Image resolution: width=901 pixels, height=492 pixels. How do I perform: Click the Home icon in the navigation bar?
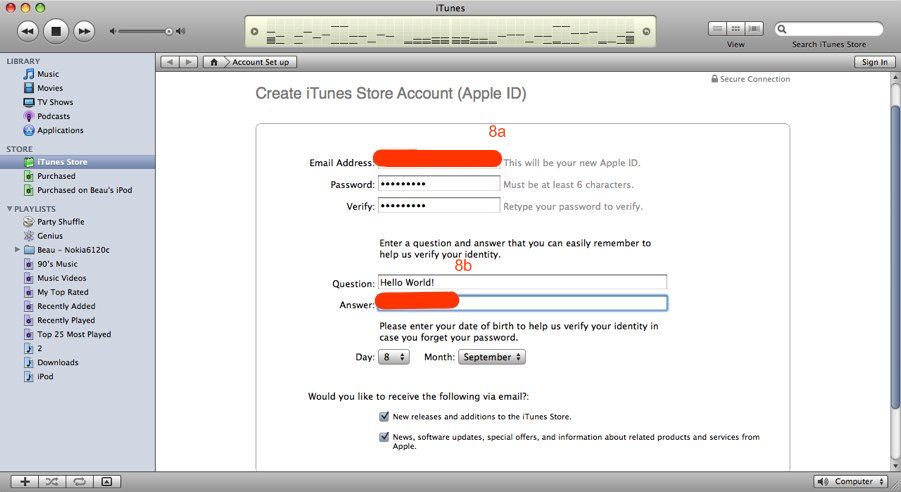point(214,62)
